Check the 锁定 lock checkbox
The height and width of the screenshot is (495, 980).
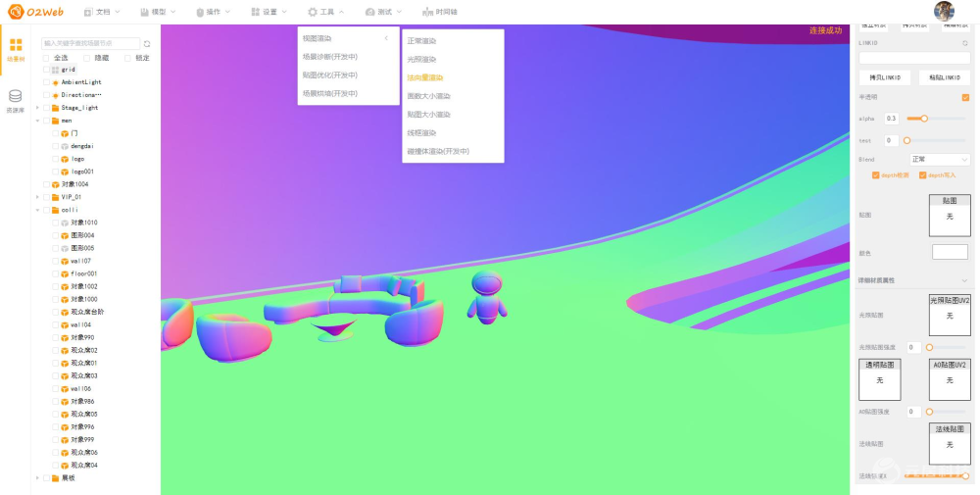coord(127,58)
